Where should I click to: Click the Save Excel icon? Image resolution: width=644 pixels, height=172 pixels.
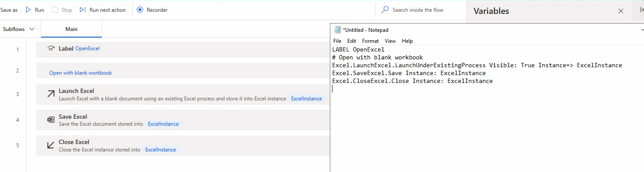point(51,120)
